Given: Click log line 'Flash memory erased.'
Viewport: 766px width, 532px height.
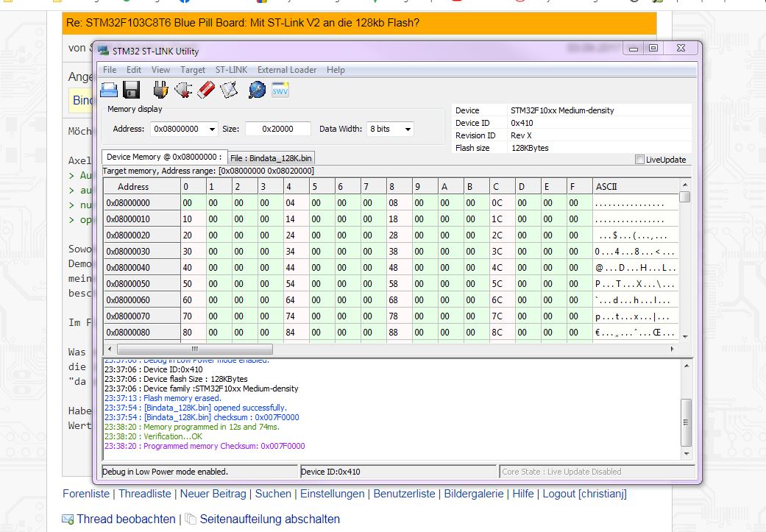Looking at the screenshot, I should pyautogui.click(x=163, y=398).
